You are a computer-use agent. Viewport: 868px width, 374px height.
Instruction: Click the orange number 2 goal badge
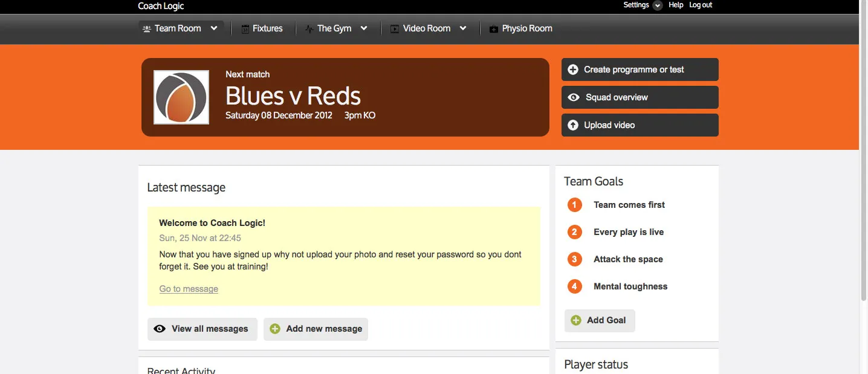coord(575,232)
